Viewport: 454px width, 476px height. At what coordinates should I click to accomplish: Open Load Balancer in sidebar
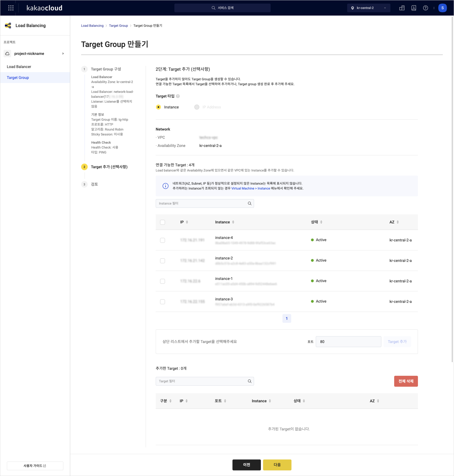(19, 67)
